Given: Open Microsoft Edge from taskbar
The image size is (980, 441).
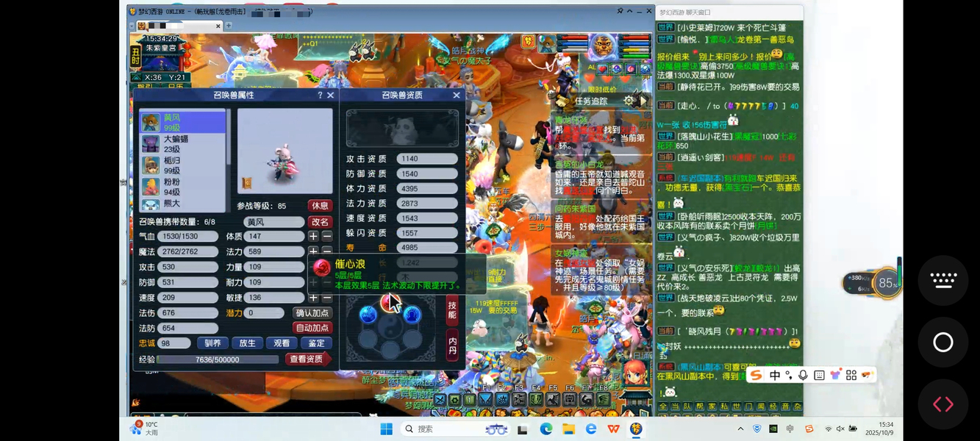Looking at the screenshot, I should pos(546,429).
